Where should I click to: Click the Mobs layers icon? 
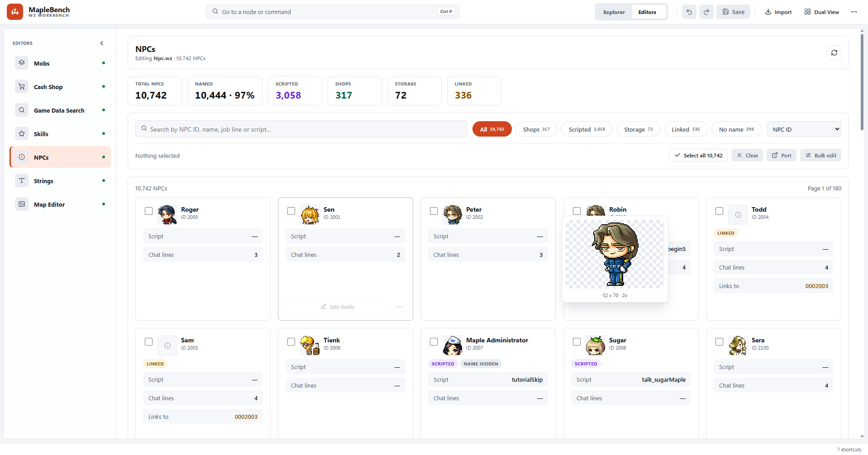[x=22, y=63]
